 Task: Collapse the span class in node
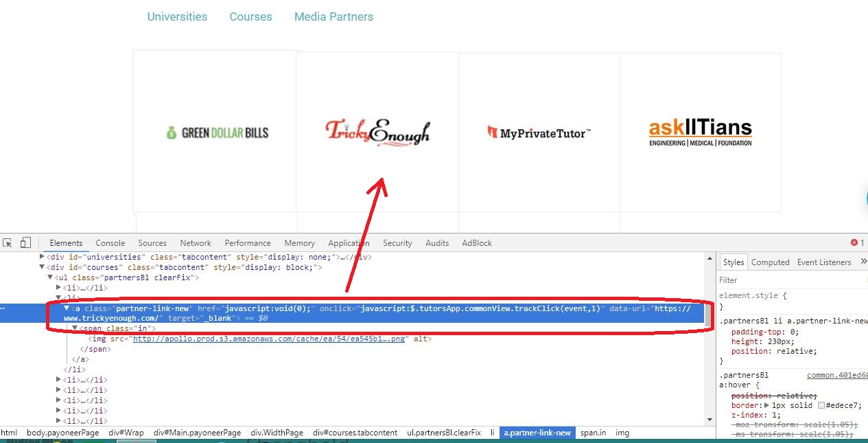[x=75, y=328]
